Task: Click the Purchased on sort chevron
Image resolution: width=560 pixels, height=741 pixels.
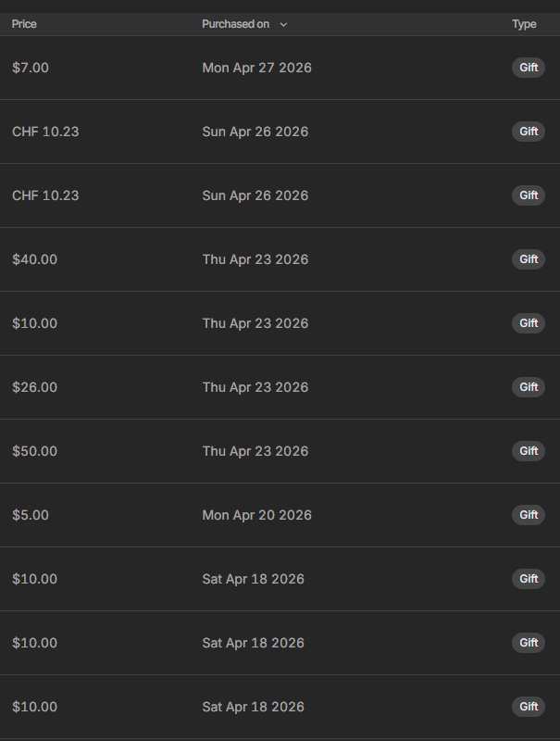Action: coord(283,25)
